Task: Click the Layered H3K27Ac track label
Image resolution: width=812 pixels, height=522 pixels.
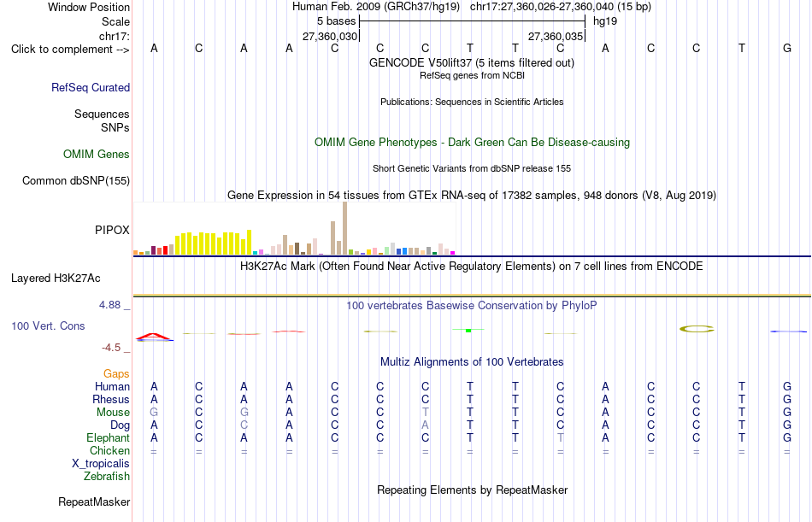Action: click(x=56, y=279)
